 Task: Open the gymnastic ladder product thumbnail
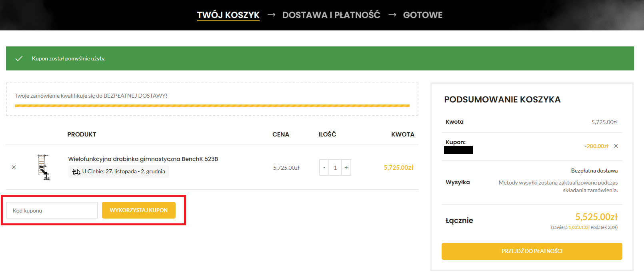pos(44,167)
